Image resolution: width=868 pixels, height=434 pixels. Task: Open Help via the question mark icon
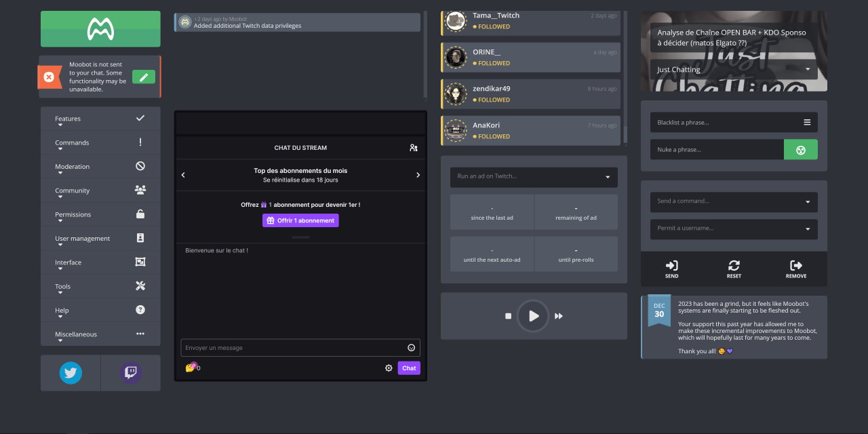[x=140, y=310]
